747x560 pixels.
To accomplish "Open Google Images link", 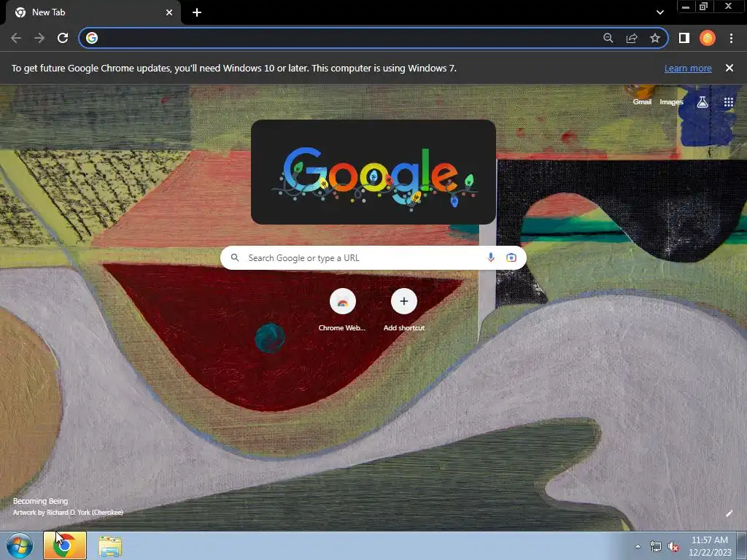I will (671, 102).
